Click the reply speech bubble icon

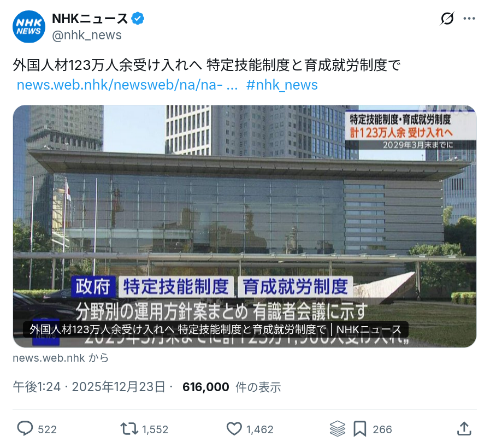(x=25, y=429)
